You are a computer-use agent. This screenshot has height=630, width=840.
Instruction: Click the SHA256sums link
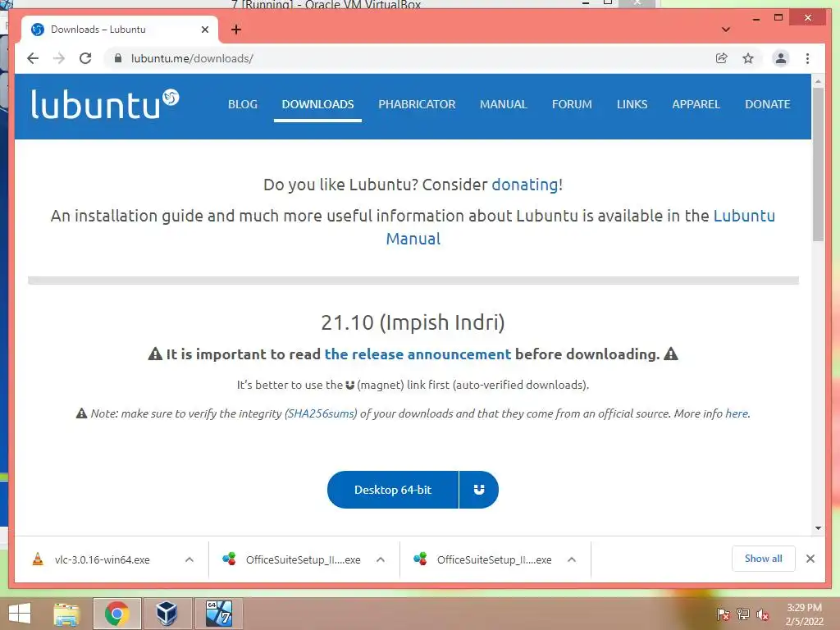(x=321, y=413)
